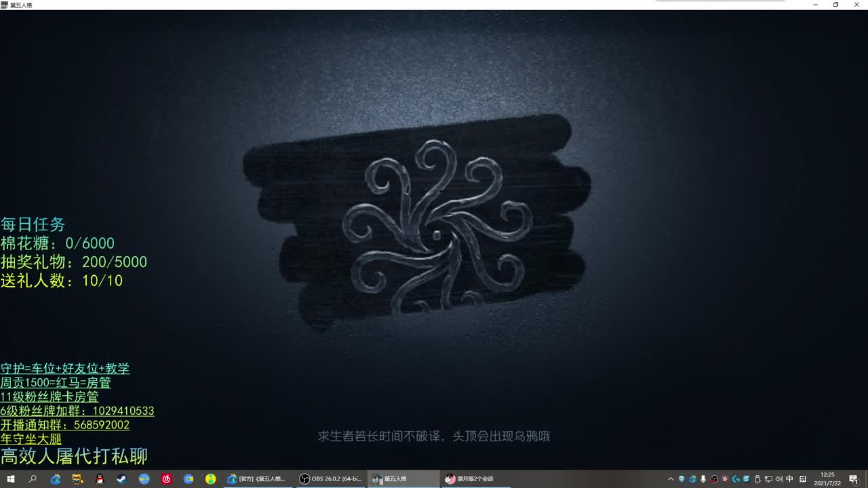Close the 第五人格 game window

tap(856, 5)
